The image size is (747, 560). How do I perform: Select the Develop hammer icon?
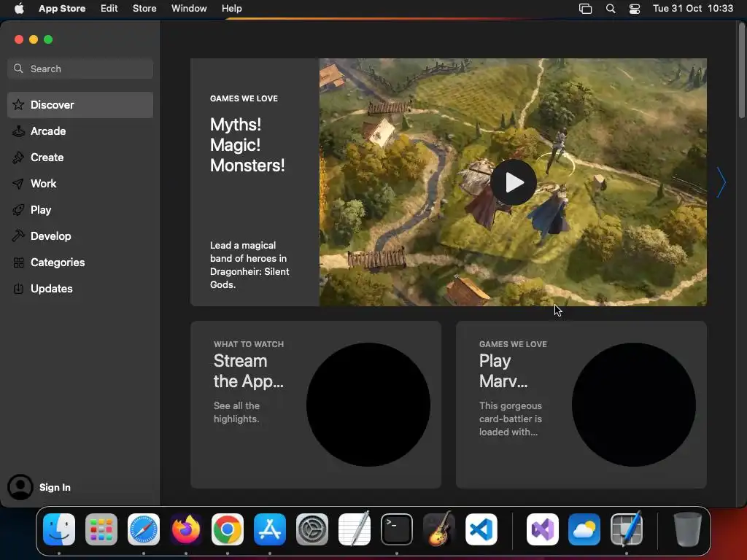click(18, 236)
